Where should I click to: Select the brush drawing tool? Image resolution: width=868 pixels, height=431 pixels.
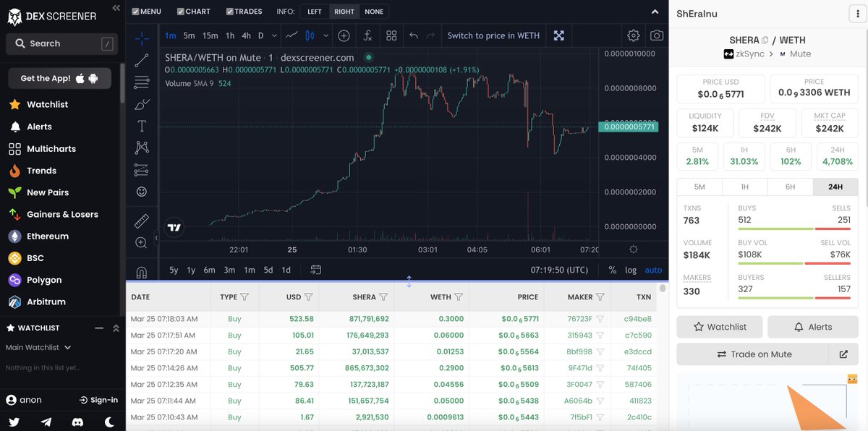point(142,104)
